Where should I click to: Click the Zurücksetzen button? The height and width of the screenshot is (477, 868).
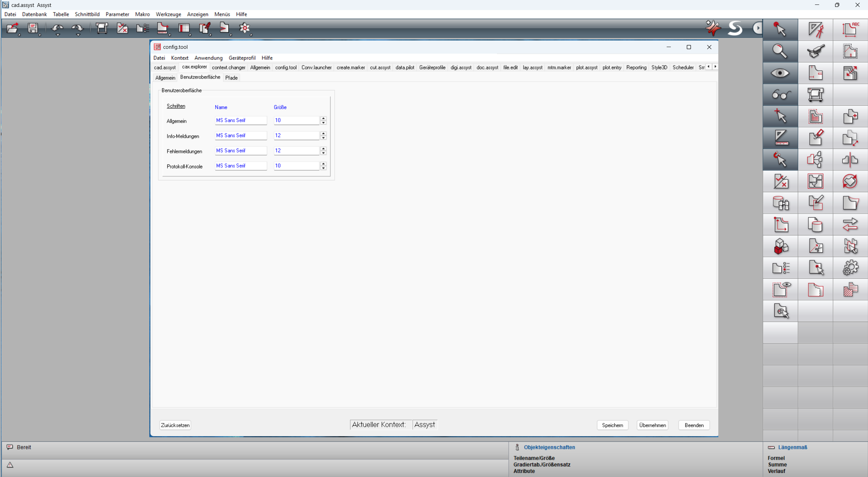click(x=175, y=425)
